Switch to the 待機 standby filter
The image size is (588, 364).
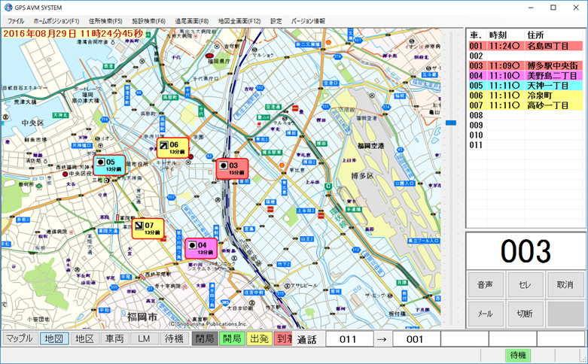173,339
